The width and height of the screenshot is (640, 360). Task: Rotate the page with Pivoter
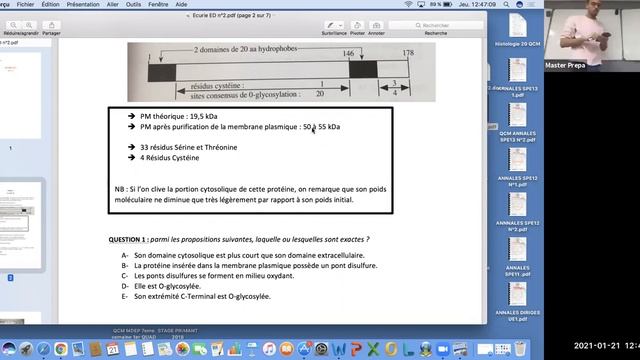click(x=357, y=25)
